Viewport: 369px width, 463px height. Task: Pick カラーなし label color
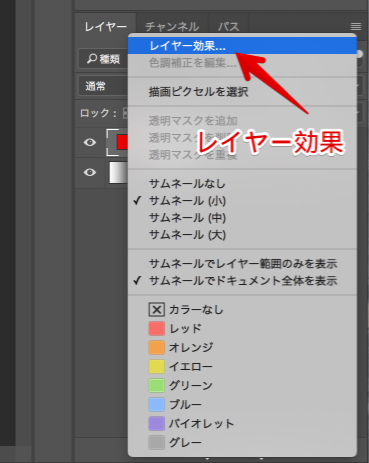click(242, 310)
